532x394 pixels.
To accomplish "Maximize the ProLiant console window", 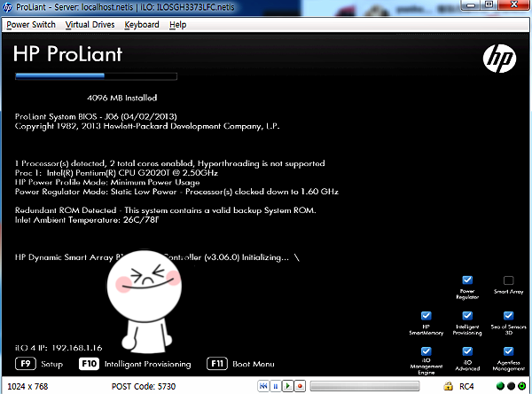I will (x=489, y=5).
